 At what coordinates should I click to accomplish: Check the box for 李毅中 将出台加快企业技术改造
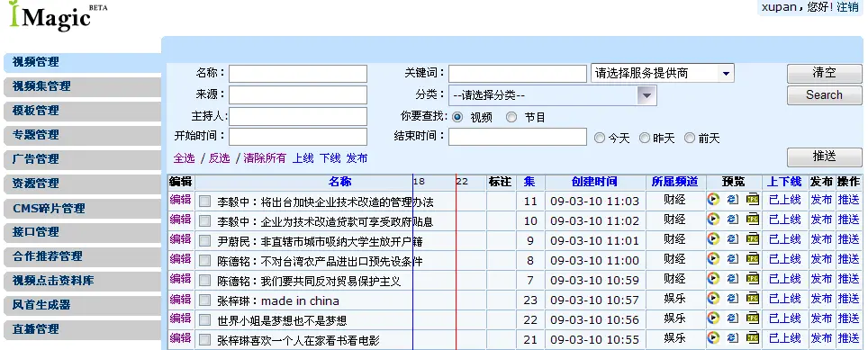(x=204, y=202)
